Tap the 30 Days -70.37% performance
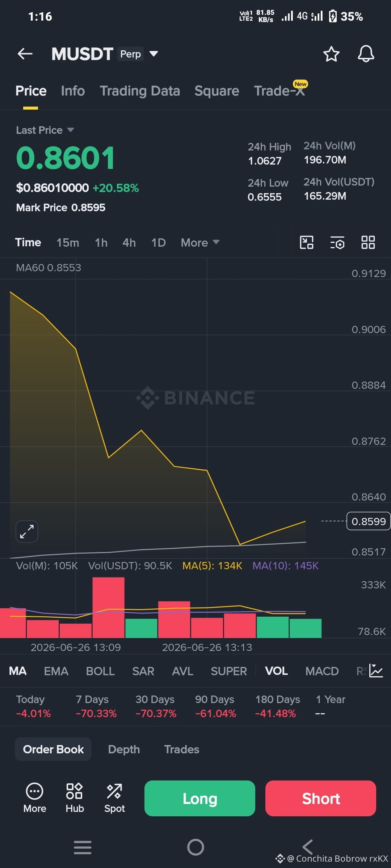Image resolution: width=391 pixels, height=868 pixels. point(156,706)
